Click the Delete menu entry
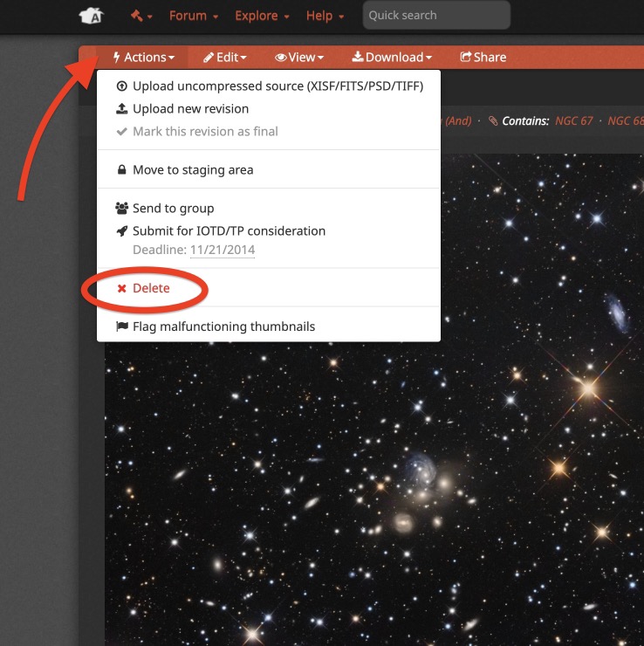Screen dimensions: 644x646 pyautogui.click(x=269, y=288)
